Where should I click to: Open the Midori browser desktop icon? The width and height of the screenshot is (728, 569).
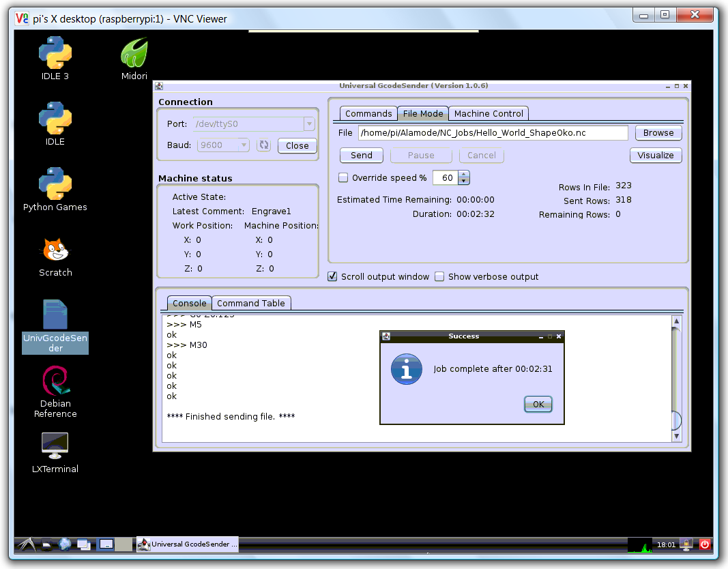coord(134,55)
